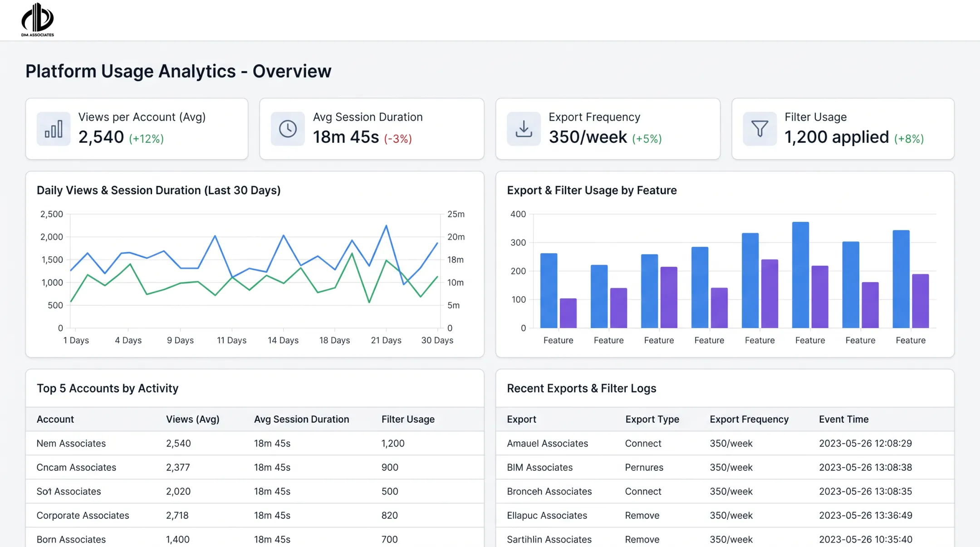Viewport: 980px width, 547px height.
Task: Click the DM Associates logo
Action: [38, 20]
